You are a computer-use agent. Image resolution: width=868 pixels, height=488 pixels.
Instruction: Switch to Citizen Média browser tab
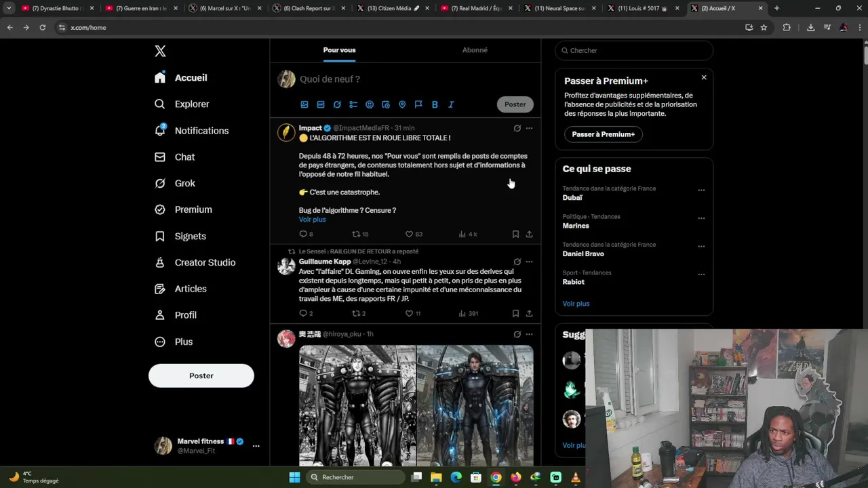click(395, 8)
